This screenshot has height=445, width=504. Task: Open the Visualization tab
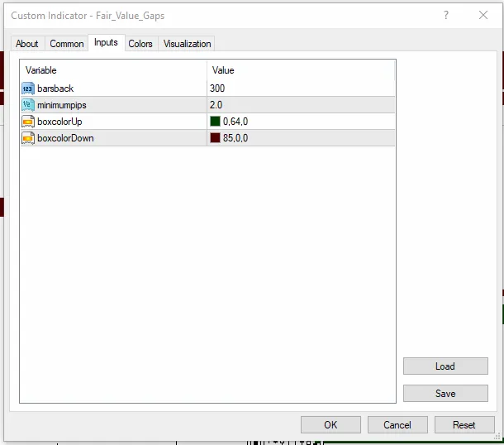point(187,44)
